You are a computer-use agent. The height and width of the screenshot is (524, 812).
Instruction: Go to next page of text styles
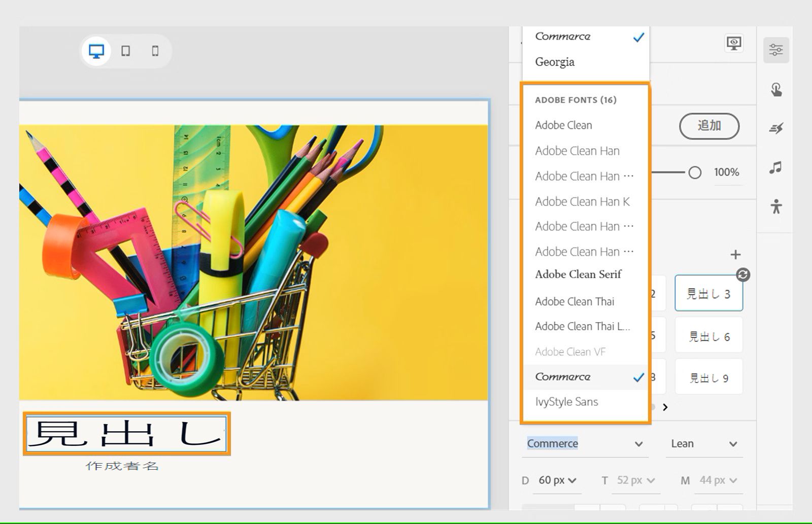coord(665,407)
